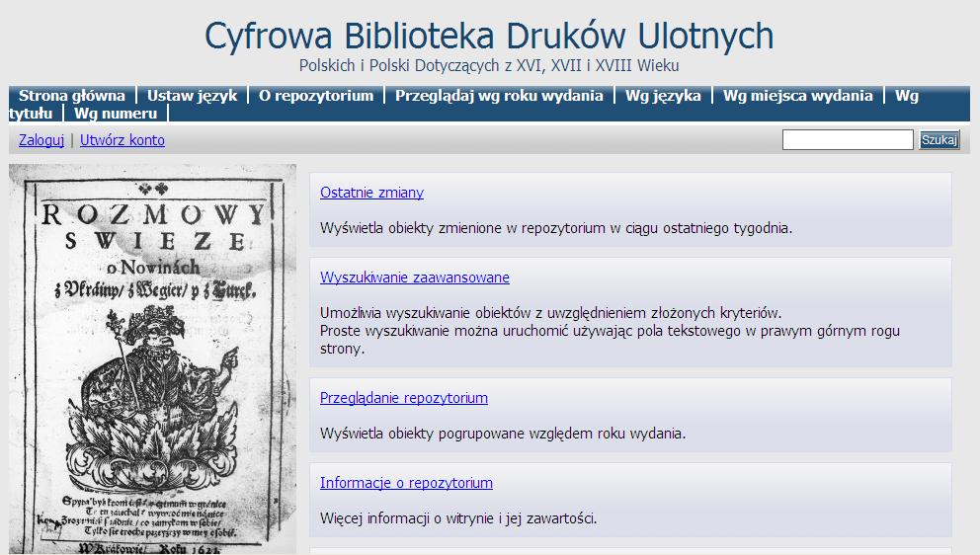
Task: Open Wyszukiwanie zaawansowane link
Action: [414, 277]
